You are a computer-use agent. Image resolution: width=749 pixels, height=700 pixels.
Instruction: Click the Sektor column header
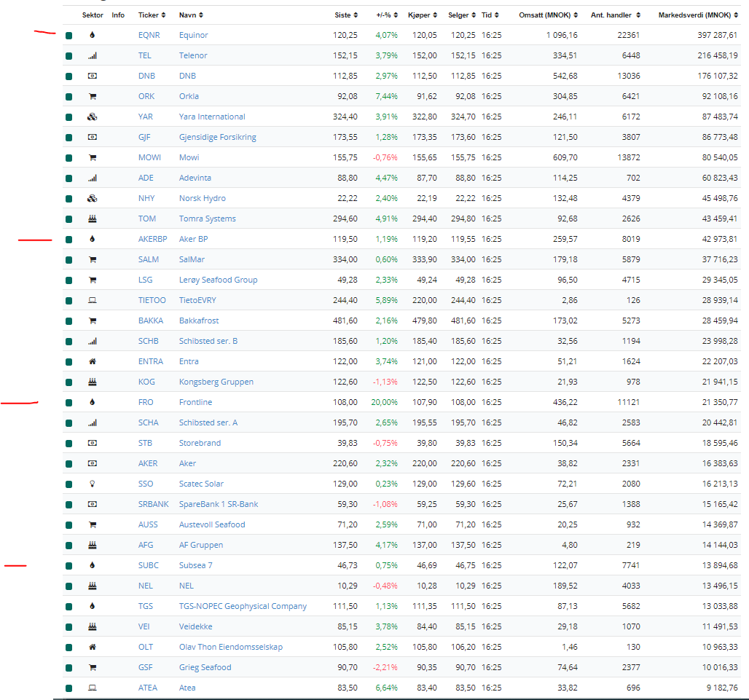click(93, 15)
